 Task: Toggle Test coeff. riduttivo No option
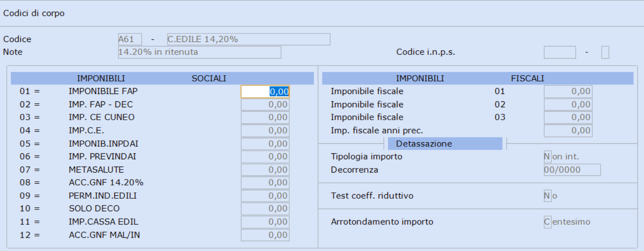(547, 196)
